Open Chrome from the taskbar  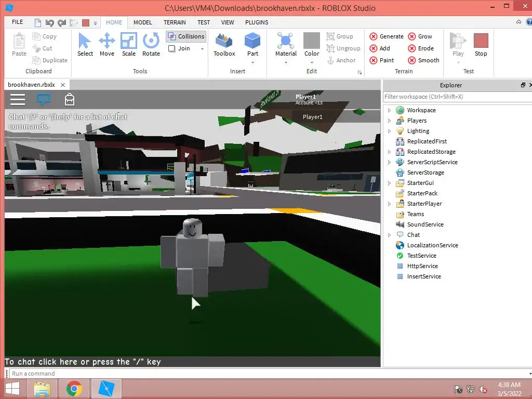pyautogui.click(x=74, y=389)
